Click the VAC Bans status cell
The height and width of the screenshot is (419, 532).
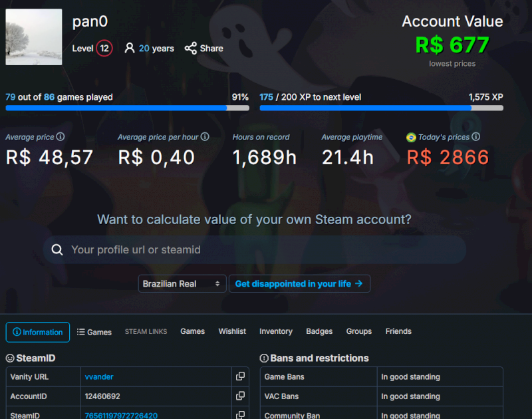(x=440, y=396)
